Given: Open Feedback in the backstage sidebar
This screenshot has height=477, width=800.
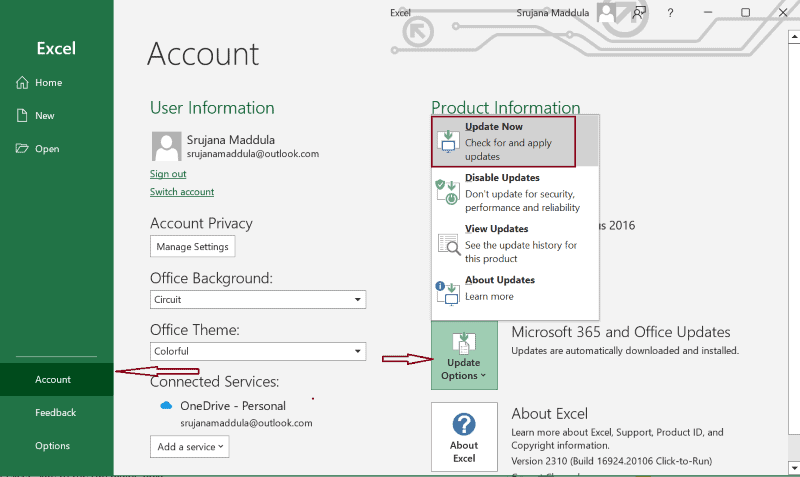Looking at the screenshot, I should coord(57,412).
